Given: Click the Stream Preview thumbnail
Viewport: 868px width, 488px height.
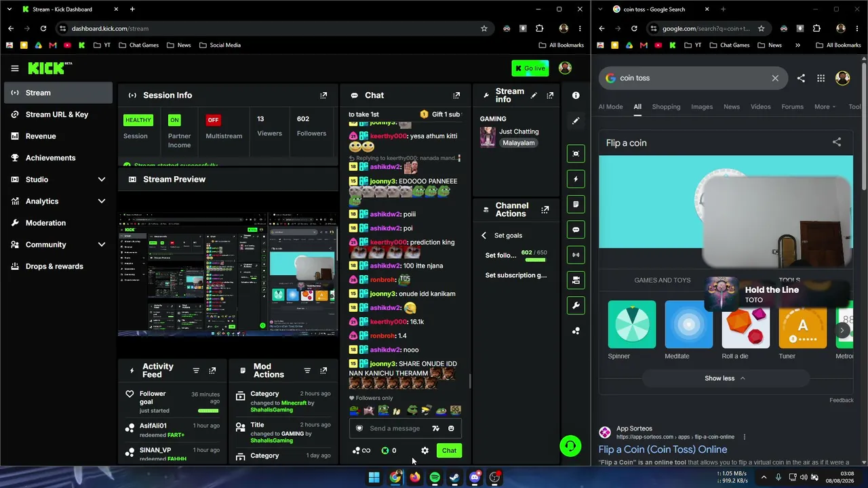Looking at the screenshot, I should (x=228, y=274).
